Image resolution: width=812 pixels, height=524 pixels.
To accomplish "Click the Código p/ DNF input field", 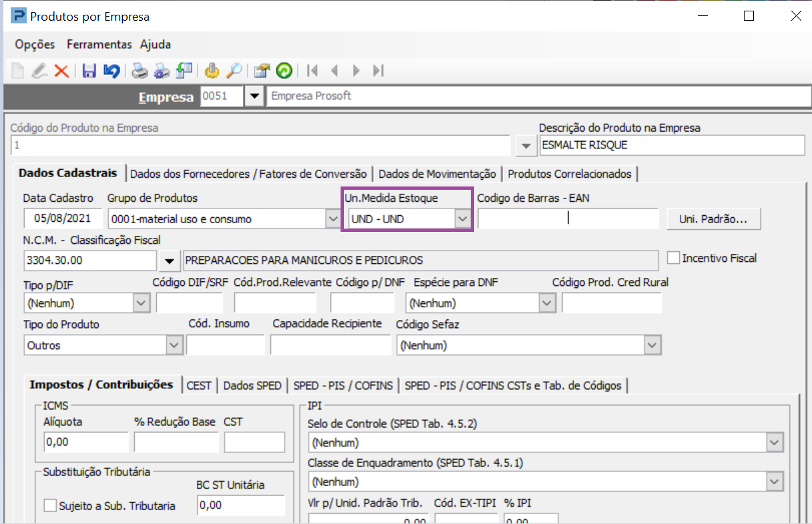I will click(363, 303).
